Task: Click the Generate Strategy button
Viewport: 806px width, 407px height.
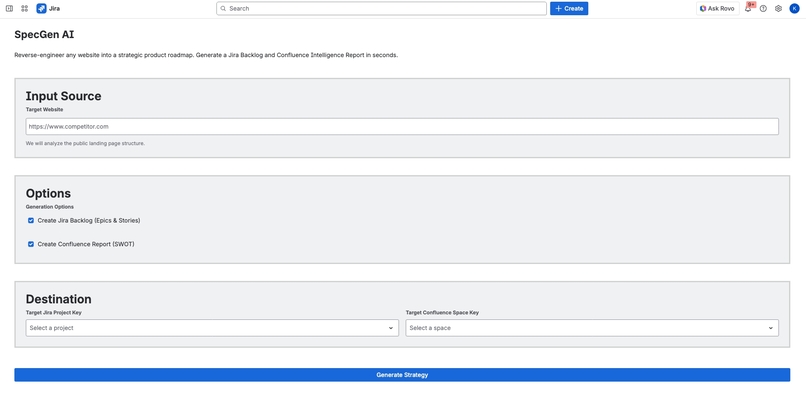Action: coord(402,375)
